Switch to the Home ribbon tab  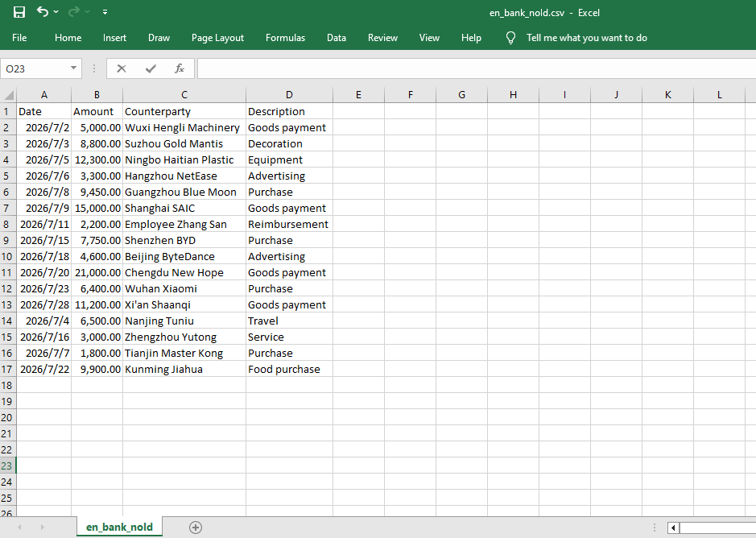(68, 38)
